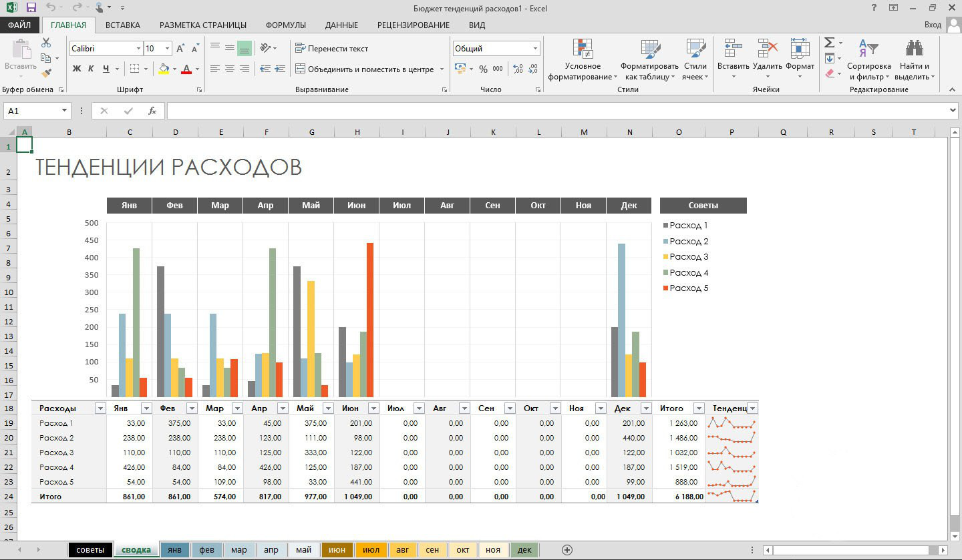Expand the number format Общий dropdown

point(535,49)
